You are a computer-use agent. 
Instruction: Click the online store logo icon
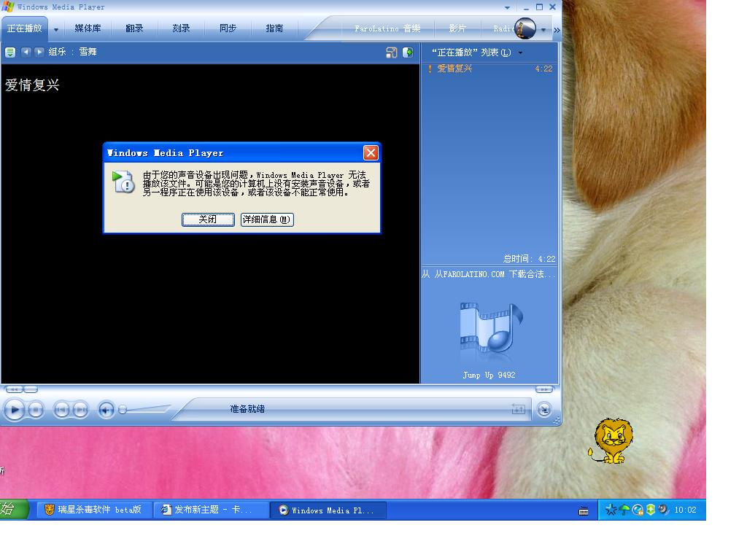click(525, 28)
